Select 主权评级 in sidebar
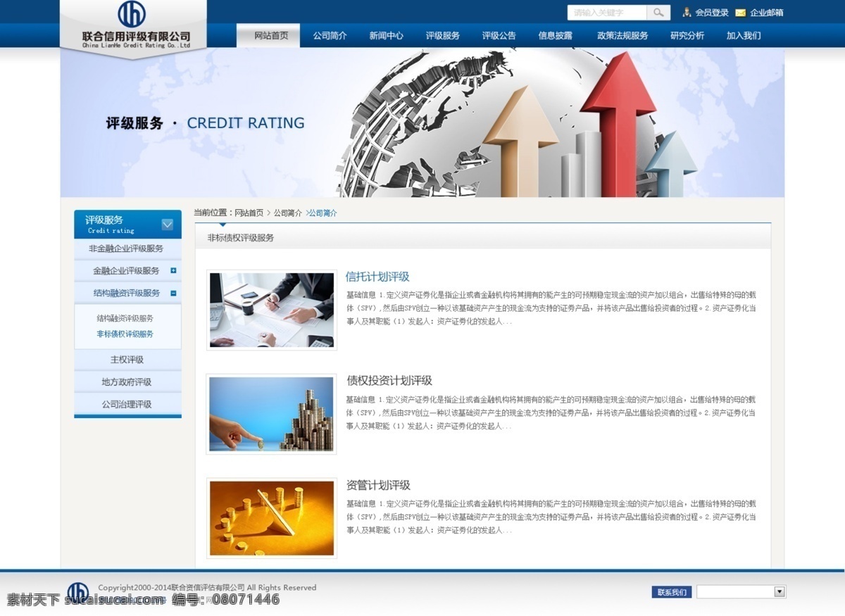This screenshot has width=845, height=616. pyautogui.click(x=127, y=360)
